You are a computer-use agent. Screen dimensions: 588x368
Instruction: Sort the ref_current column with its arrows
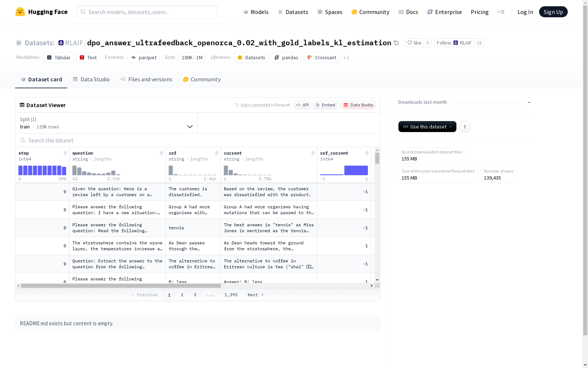click(x=367, y=153)
